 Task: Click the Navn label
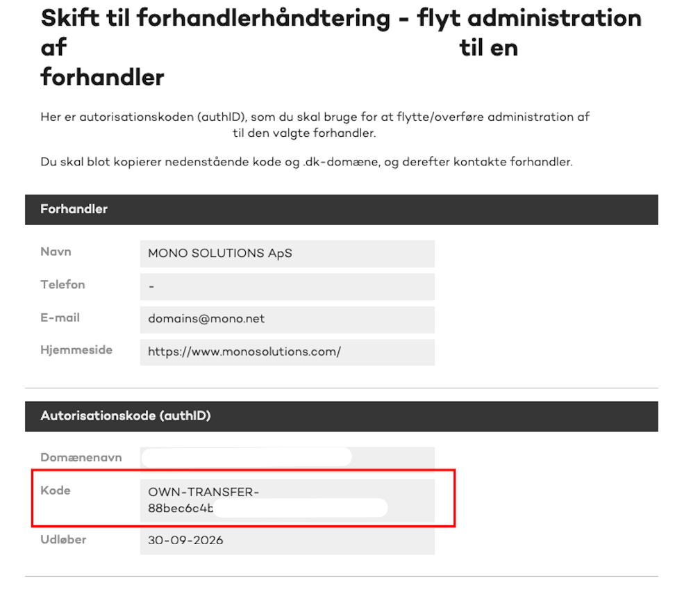56,252
